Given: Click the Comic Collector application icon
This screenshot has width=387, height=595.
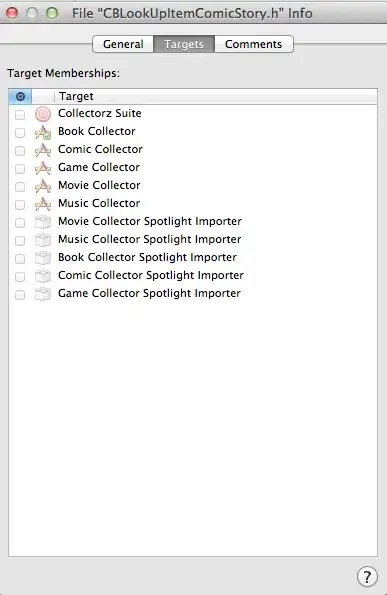Looking at the screenshot, I should (x=43, y=150).
